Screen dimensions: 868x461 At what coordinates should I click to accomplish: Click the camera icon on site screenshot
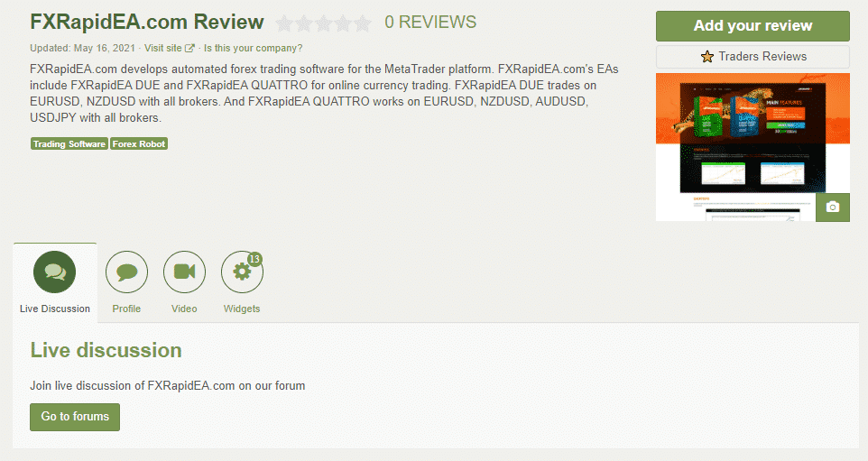(x=833, y=207)
